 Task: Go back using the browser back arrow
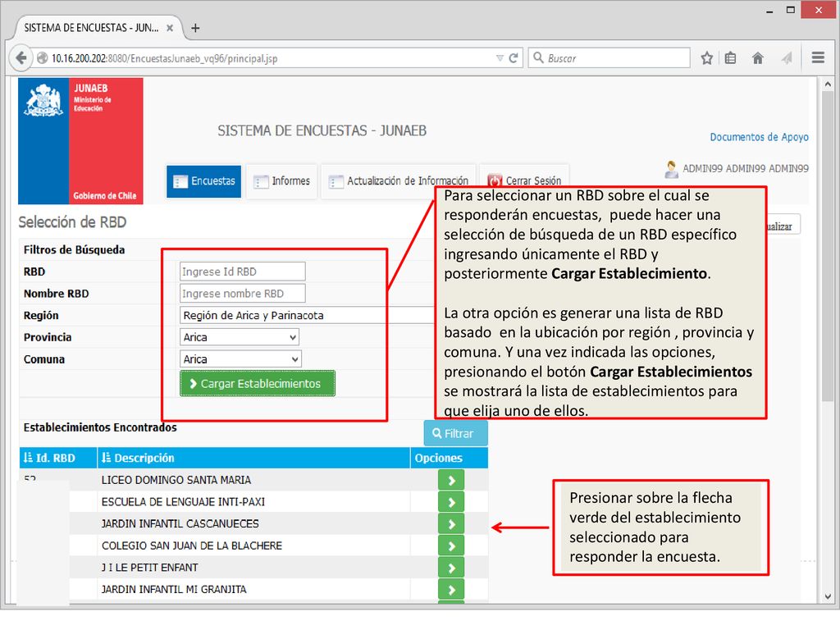tap(21, 58)
